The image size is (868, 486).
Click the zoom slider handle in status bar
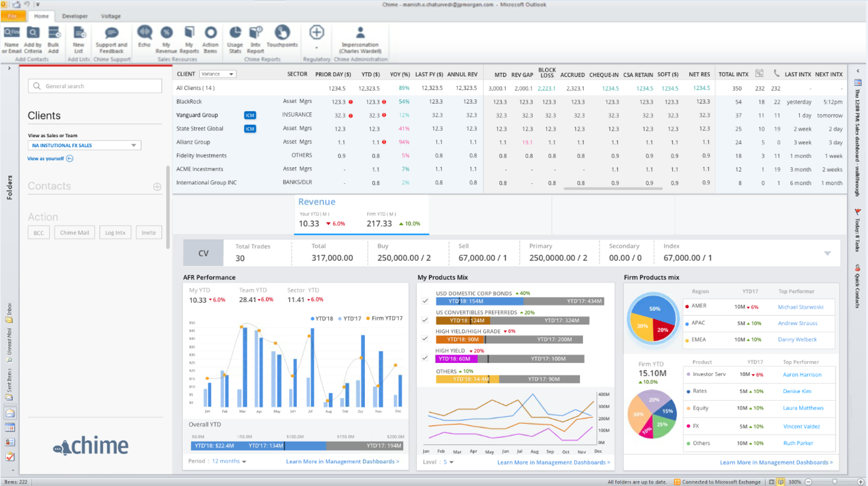[x=835, y=482]
